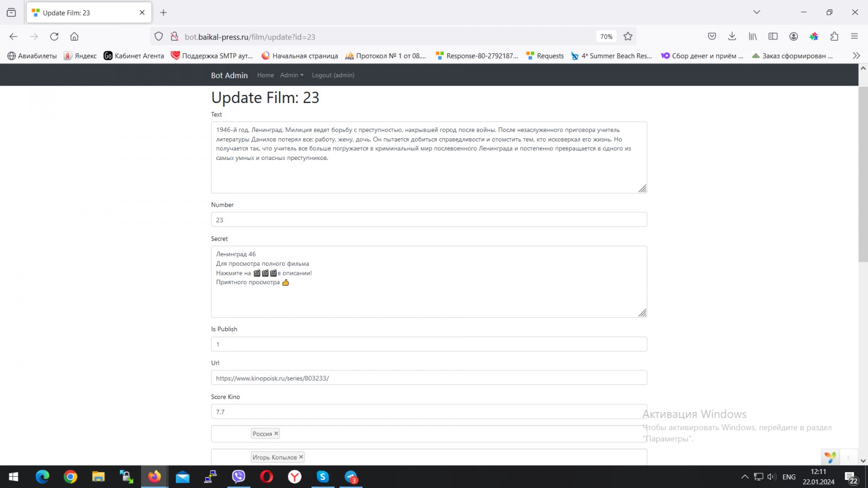The image size is (868, 488).
Task: Click the 70% zoom level indicator
Action: [x=607, y=36]
